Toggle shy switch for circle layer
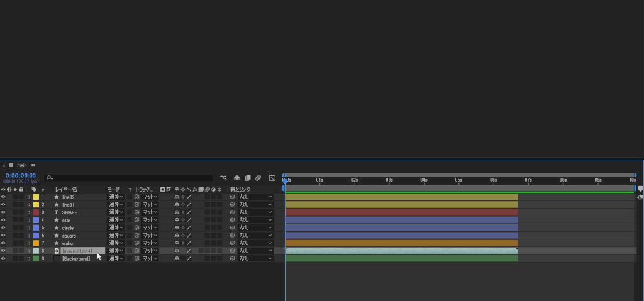This screenshot has height=301, width=644. coord(177,227)
